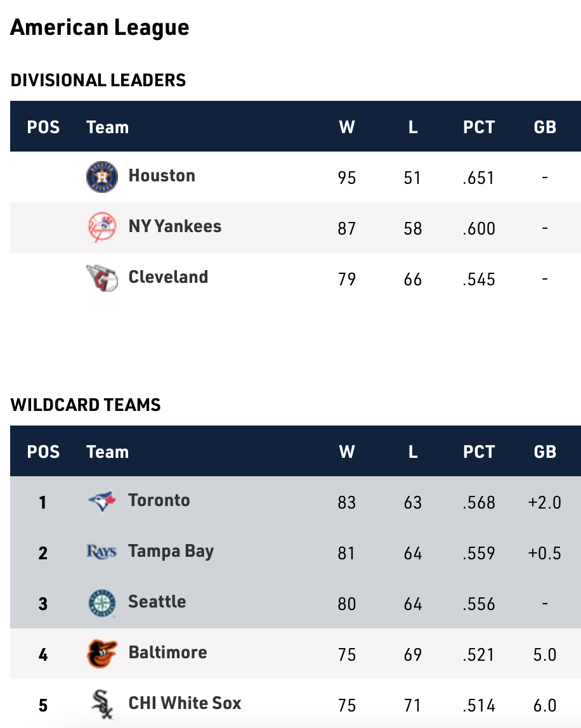Select the Baltimore team name
This screenshot has height=728, width=581.
tap(168, 653)
